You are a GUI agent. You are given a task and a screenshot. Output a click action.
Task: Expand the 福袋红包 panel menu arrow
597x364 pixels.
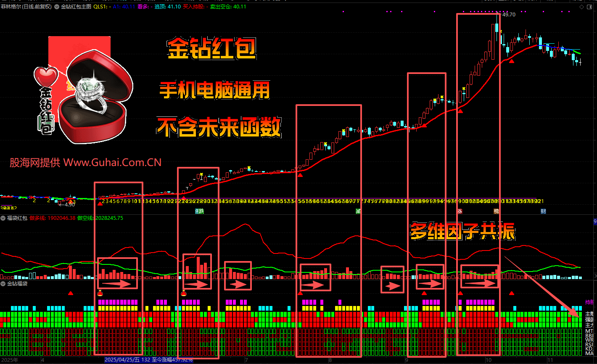point(3,218)
